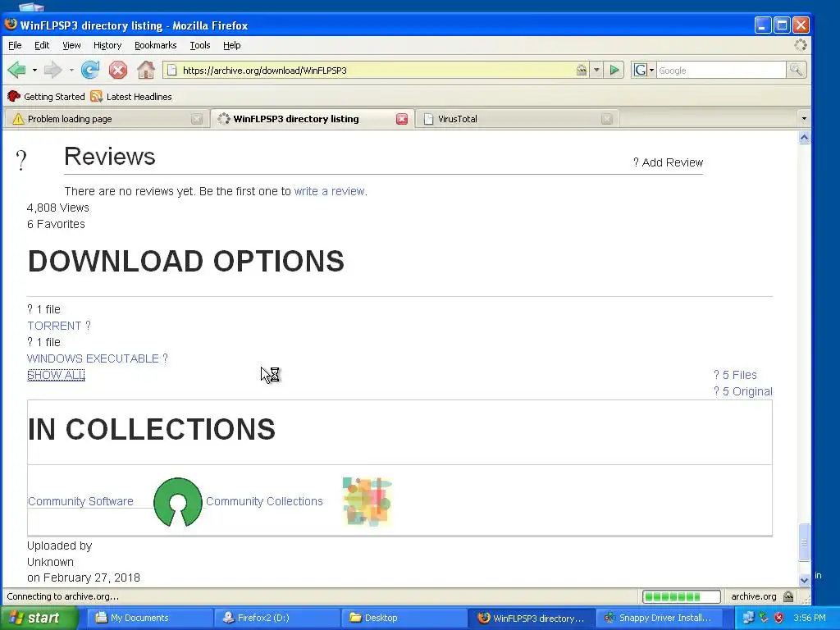Click the network connection tray icon
This screenshot has width=840, height=630.
click(x=748, y=618)
